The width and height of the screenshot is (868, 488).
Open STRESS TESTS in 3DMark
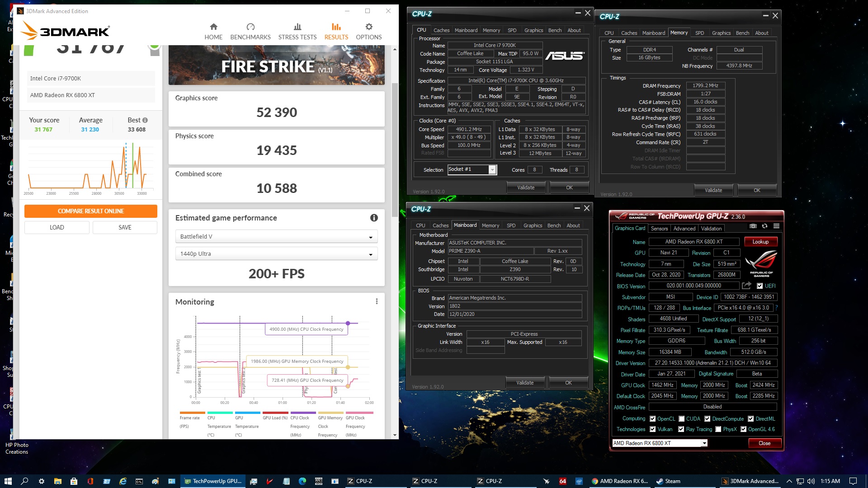297,32
